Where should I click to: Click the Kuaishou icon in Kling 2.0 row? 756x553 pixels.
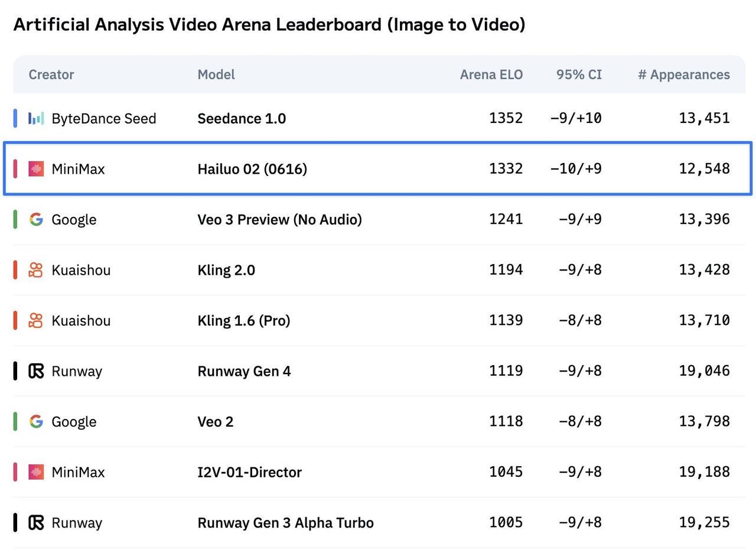tap(36, 270)
